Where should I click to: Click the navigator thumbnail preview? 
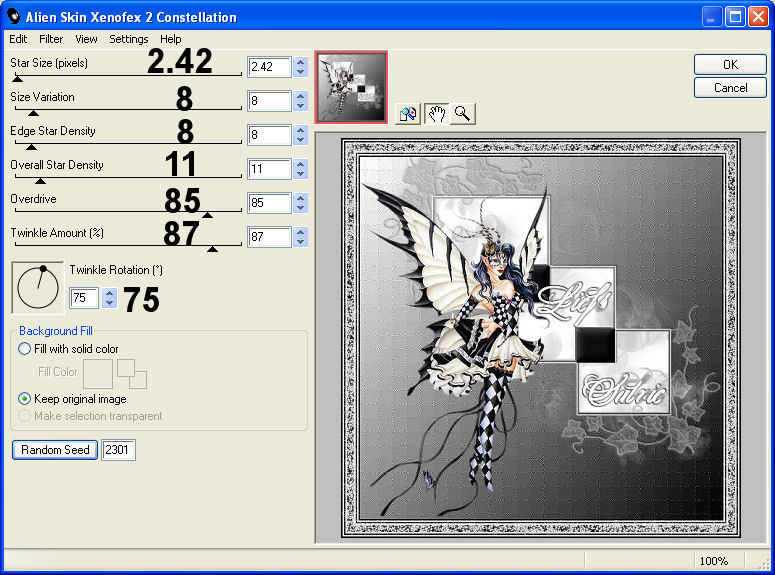351,87
